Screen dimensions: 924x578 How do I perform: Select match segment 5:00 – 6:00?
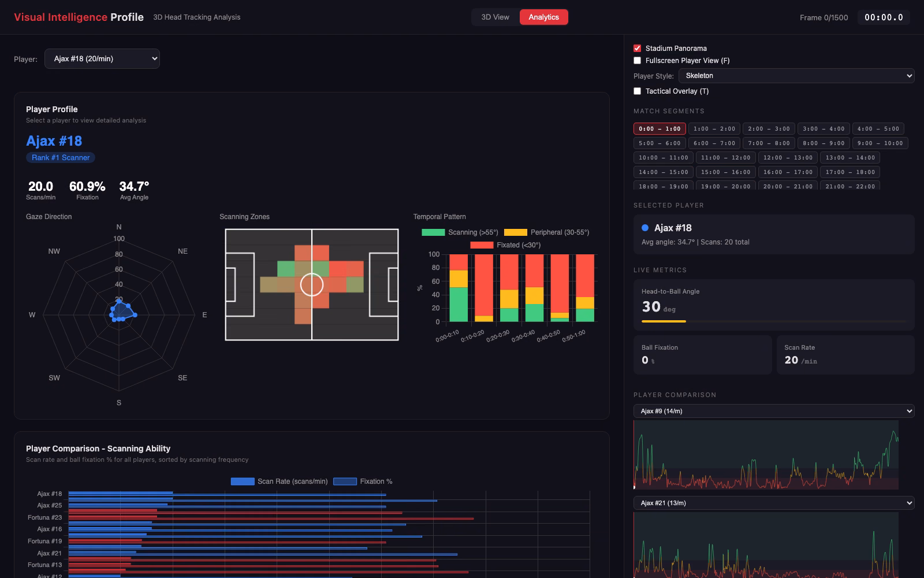click(x=660, y=143)
